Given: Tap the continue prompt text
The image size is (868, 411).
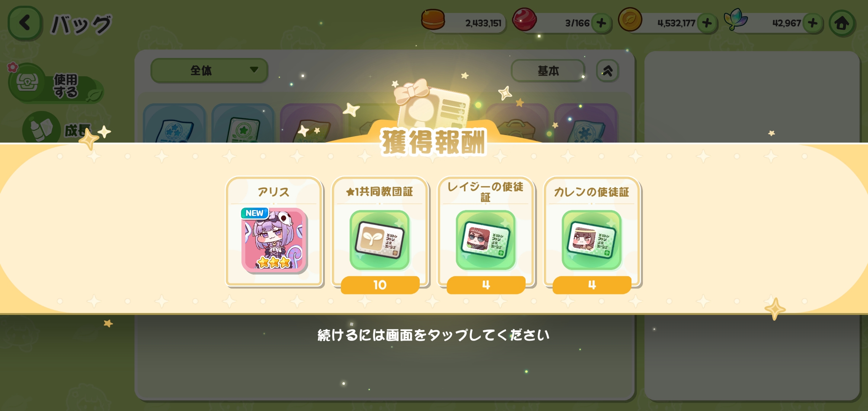Looking at the screenshot, I should [433, 335].
